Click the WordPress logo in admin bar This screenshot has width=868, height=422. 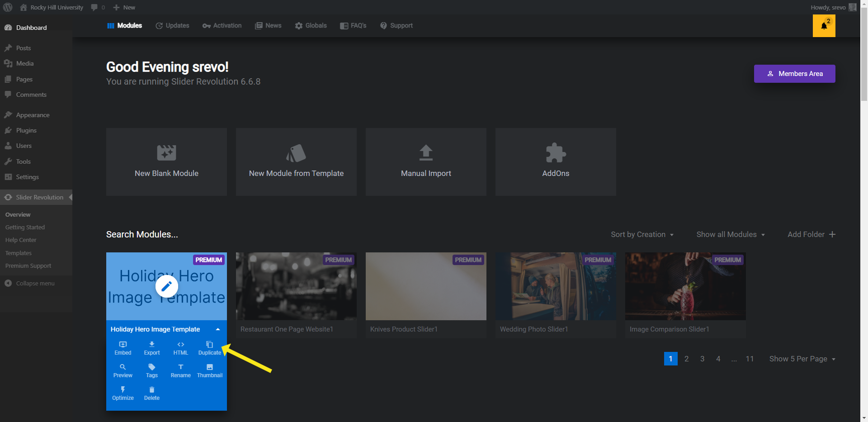8,7
